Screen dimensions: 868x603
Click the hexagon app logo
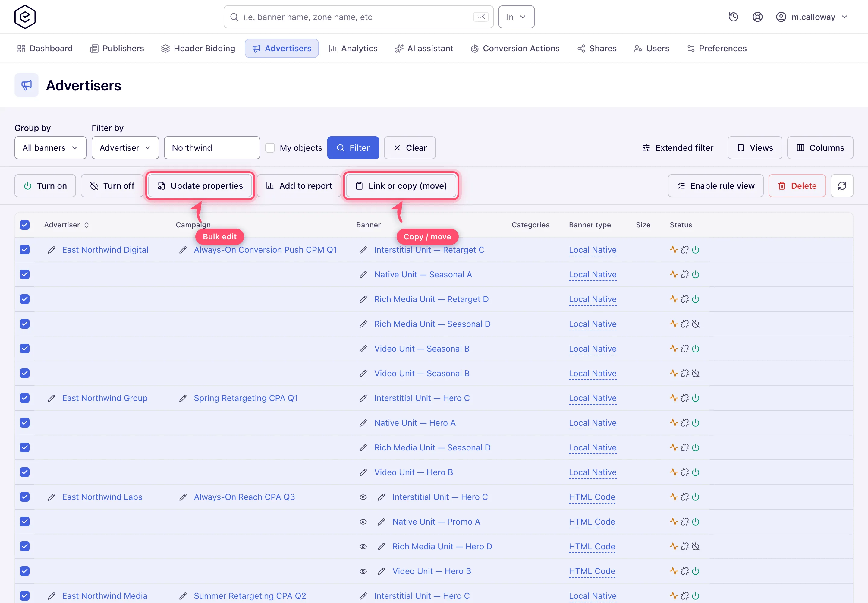25,17
